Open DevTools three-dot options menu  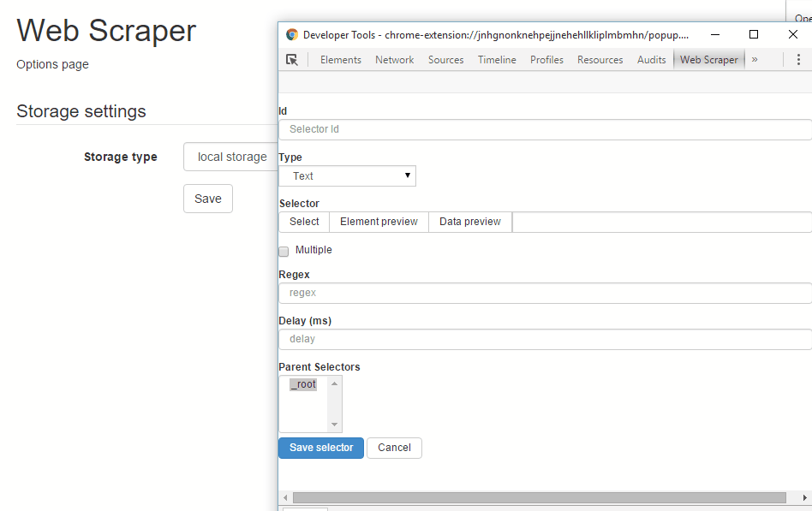(x=798, y=60)
